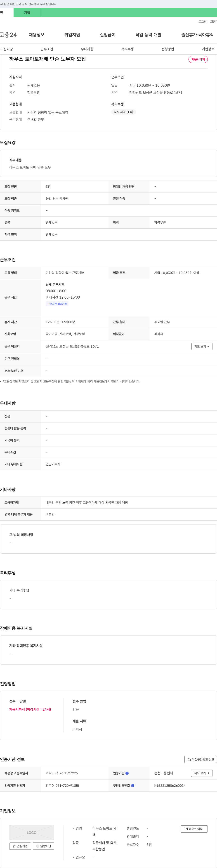Viewport: 217px width, 868px height.
Task: Select the 퇴직금 value in 퇴직급여 row
Action: tap(159, 334)
